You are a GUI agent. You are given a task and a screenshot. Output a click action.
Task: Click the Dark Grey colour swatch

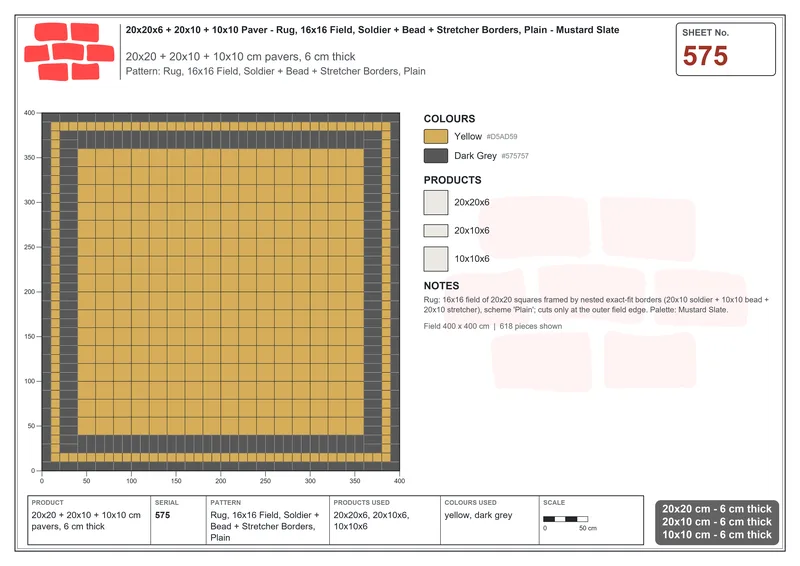[436, 156]
